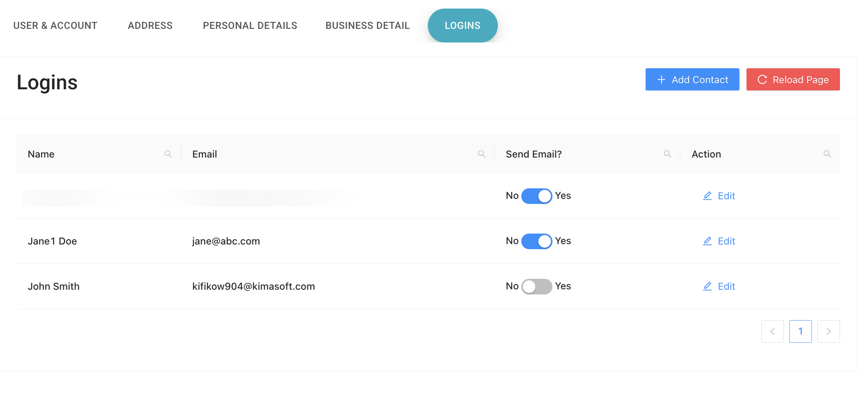Click the search icon in Action column
Viewport: 868px width, 411px height.
(x=827, y=154)
